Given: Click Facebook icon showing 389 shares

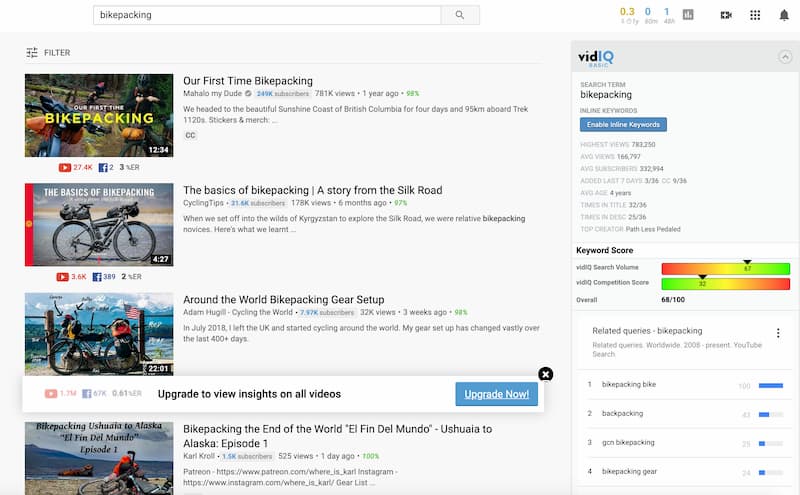Looking at the screenshot, I should coord(96,277).
